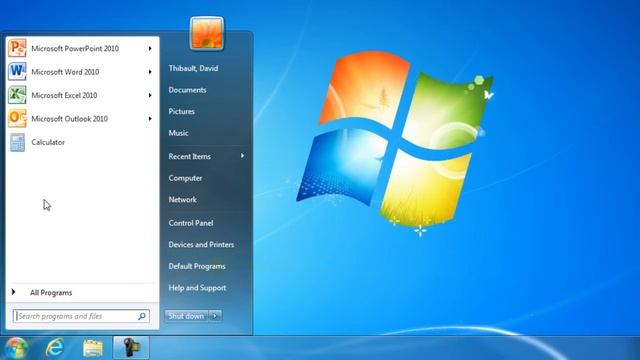The width and height of the screenshot is (640, 360).
Task: Click Microsoft Excel 2010 text
Action: click(64, 95)
